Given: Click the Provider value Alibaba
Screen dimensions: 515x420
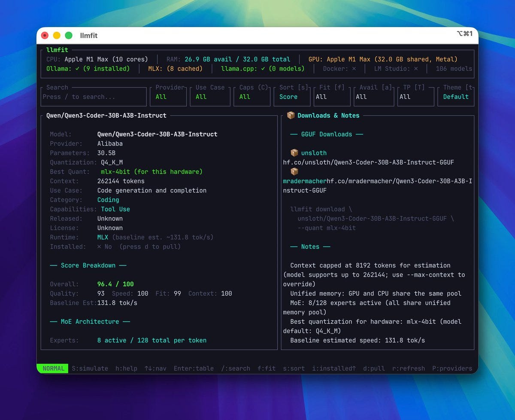Looking at the screenshot, I should pos(110,144).
